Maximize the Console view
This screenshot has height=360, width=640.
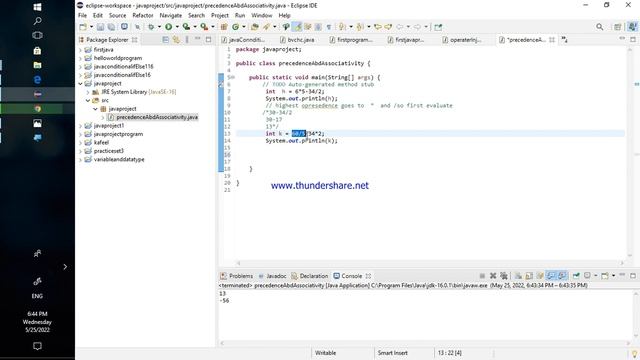[633, 276]
